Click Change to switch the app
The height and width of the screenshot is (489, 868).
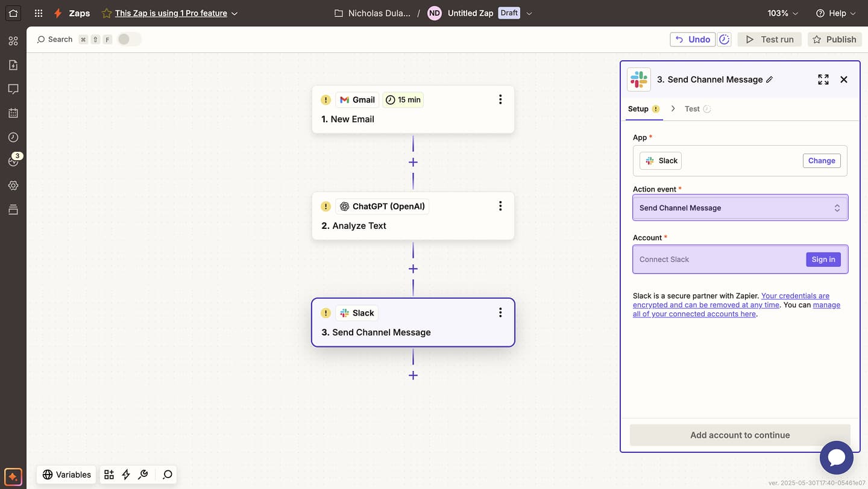pos(822,161)
